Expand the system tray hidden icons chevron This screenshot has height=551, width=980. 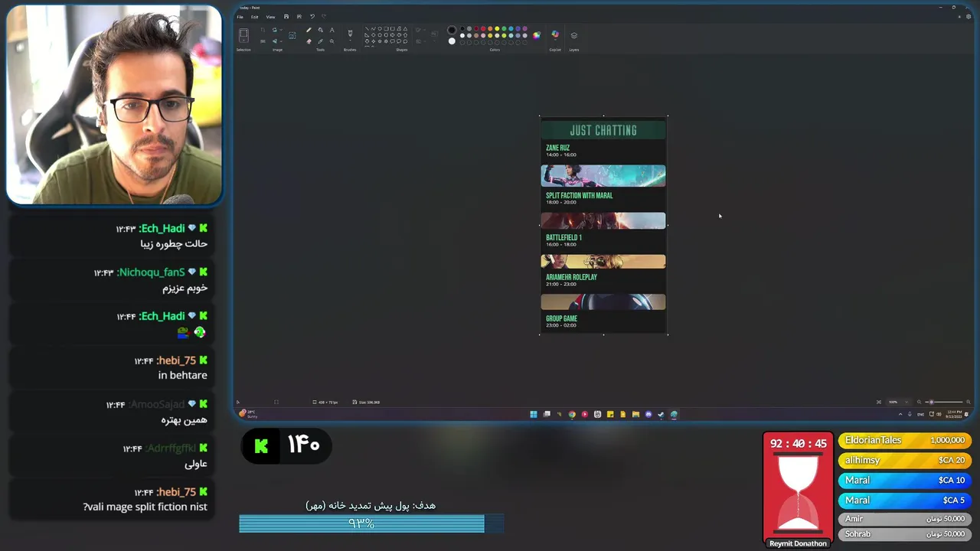(900, 414)
